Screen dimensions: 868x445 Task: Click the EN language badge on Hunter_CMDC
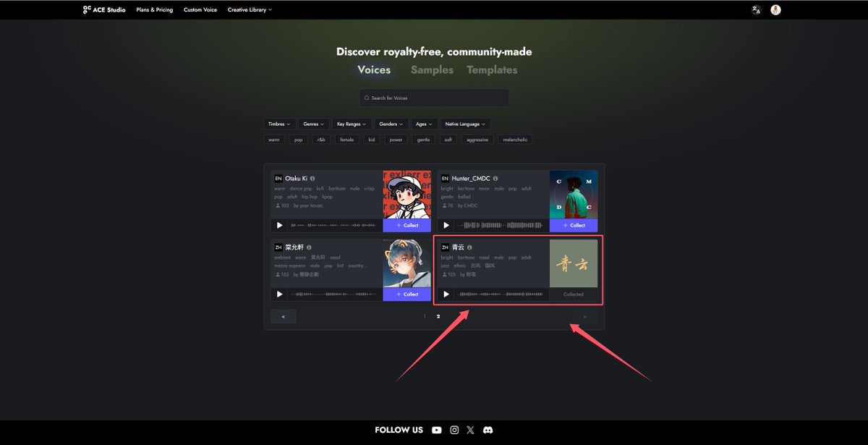445,178
